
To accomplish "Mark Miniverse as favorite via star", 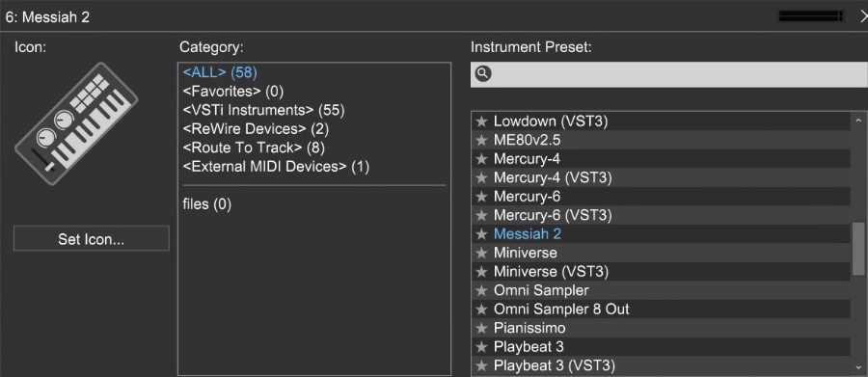I will pyautogui.click(x=481, y=253).
